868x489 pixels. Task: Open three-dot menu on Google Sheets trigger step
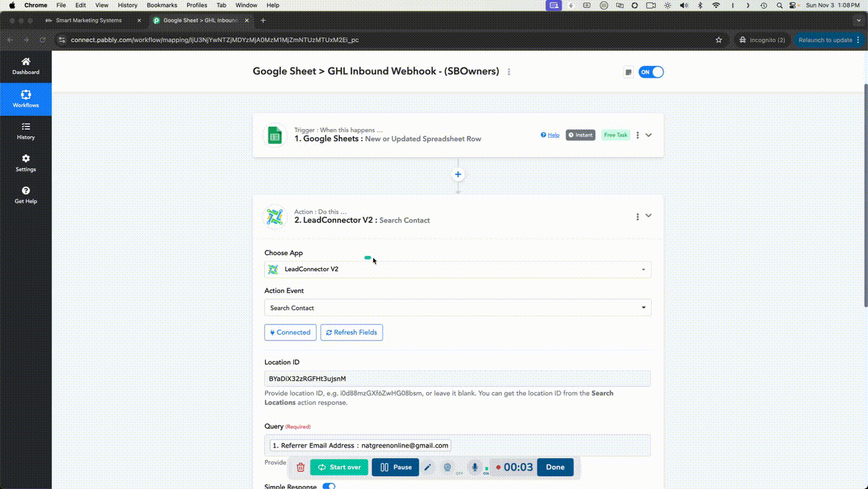pos(638,135)
